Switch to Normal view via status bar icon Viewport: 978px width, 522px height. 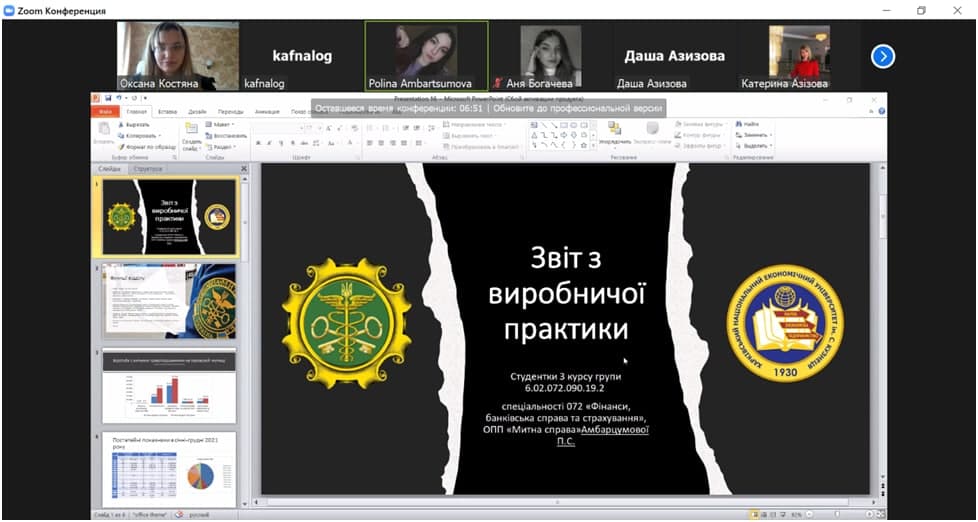click(755, 515)
